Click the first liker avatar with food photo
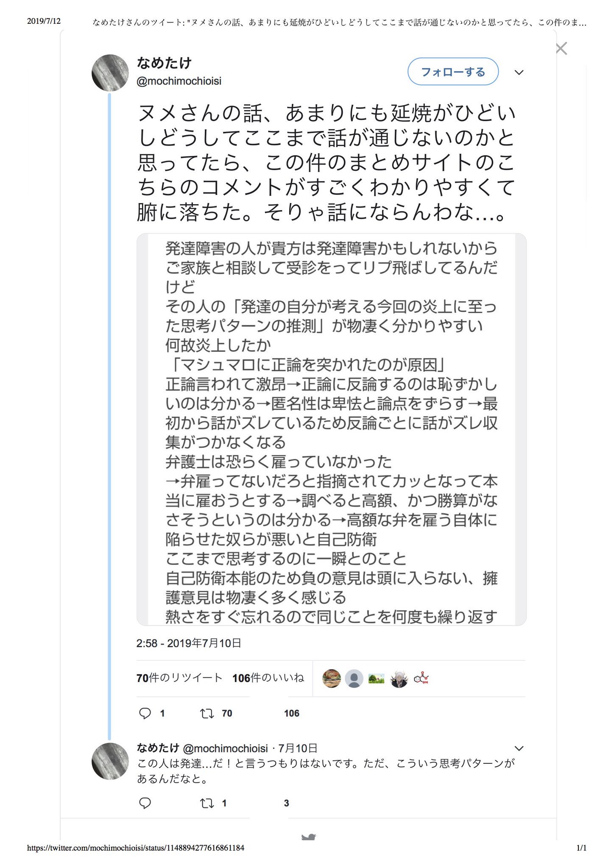The height and width of the screenshot is (868, 614). [x=332, y=679]
